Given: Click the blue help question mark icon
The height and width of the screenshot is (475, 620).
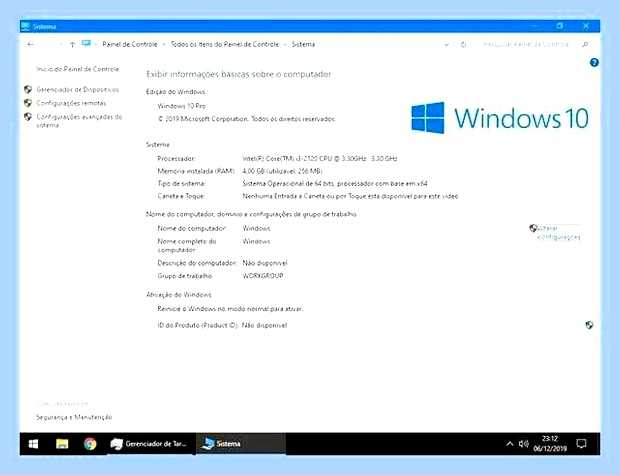Looking at the screenshot, I should point(594,62).
